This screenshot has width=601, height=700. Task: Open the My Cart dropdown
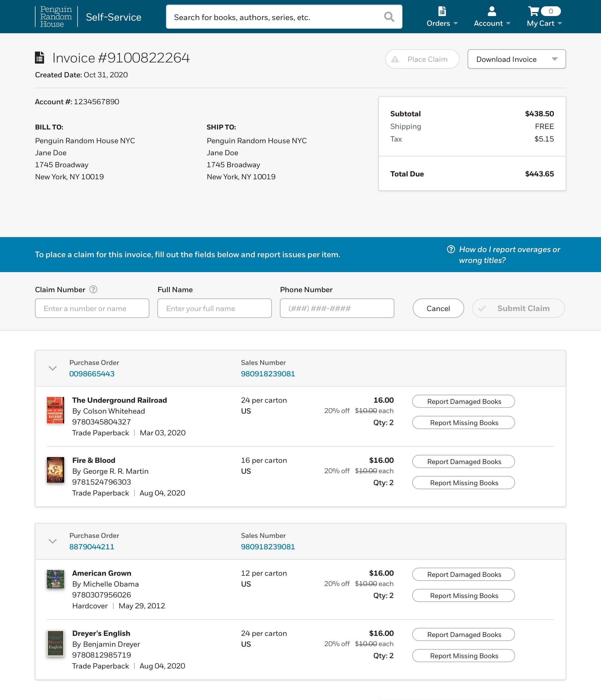click(544, 23)
